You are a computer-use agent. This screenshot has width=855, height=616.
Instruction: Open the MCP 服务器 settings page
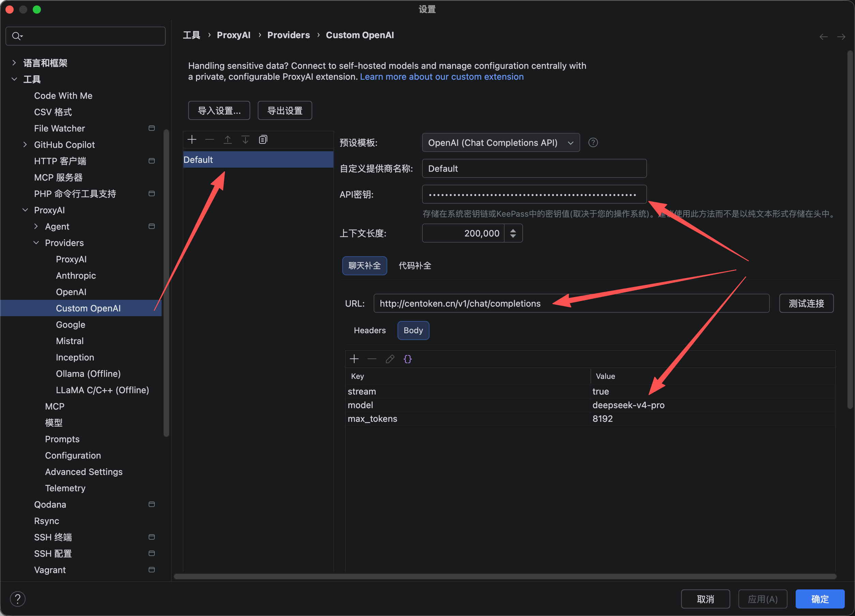58,178
